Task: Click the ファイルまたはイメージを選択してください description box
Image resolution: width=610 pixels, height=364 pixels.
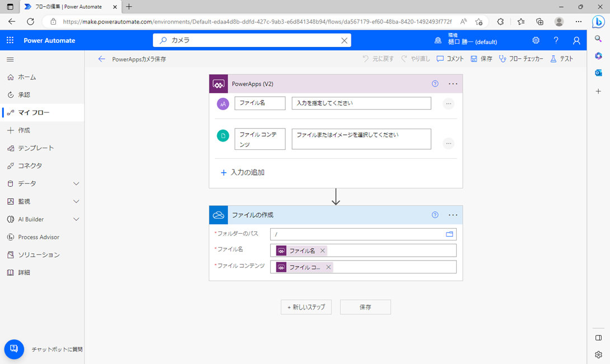Action: [362, 139]
